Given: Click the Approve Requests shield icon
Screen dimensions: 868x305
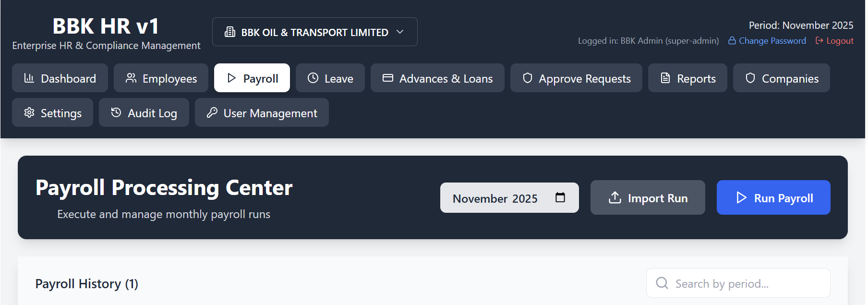Looking at the screenshot, I should pos(528,78).
